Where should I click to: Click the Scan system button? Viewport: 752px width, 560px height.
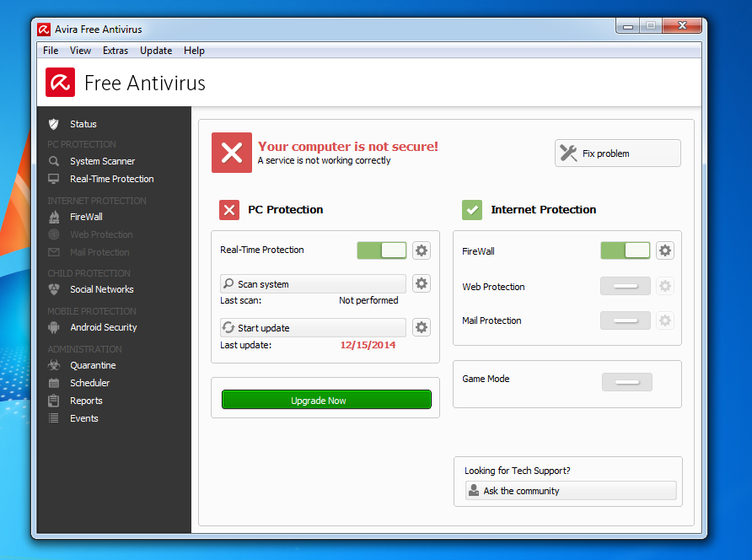pos(313,283)
